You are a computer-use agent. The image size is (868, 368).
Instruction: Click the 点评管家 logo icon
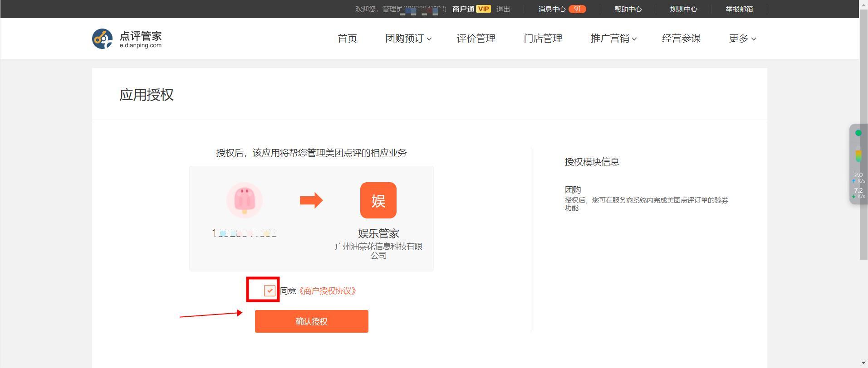click(102, 39)
